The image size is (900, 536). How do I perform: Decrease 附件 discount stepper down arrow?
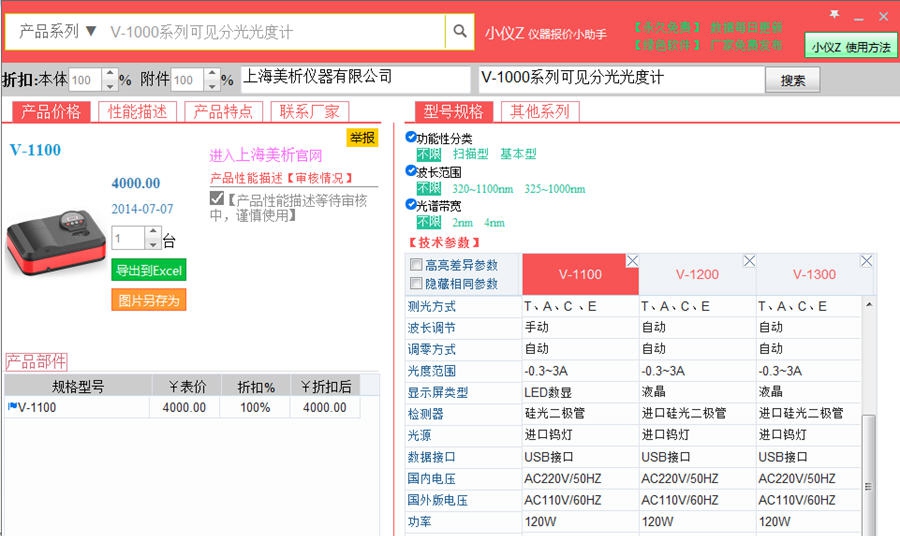tap(212, 86)
